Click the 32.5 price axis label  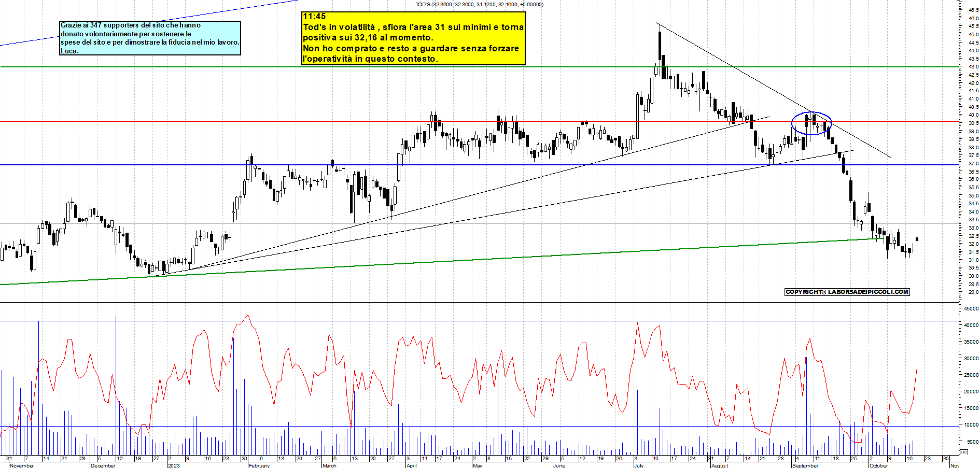973,236
